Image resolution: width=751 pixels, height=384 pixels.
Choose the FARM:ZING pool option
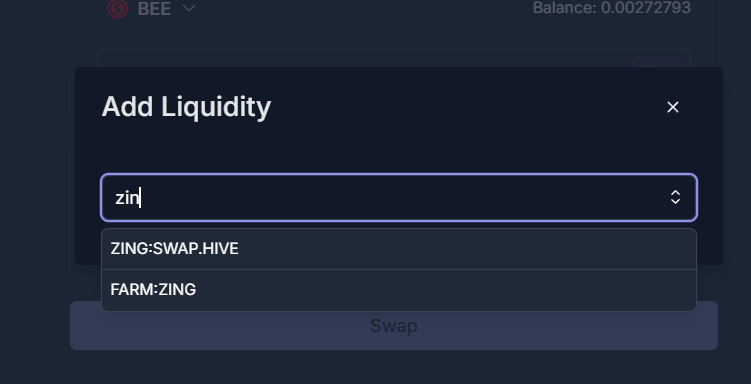399,290
